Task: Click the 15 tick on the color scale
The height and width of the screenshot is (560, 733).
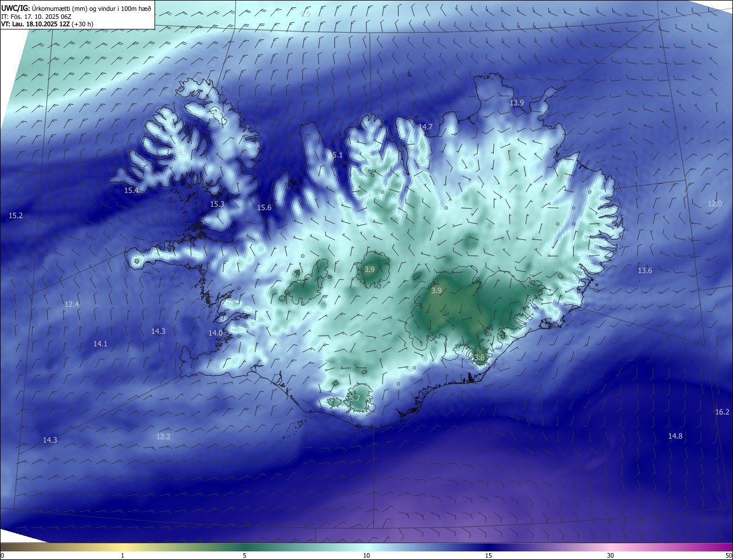Action: pyautogui.click(x=488, y=555)
